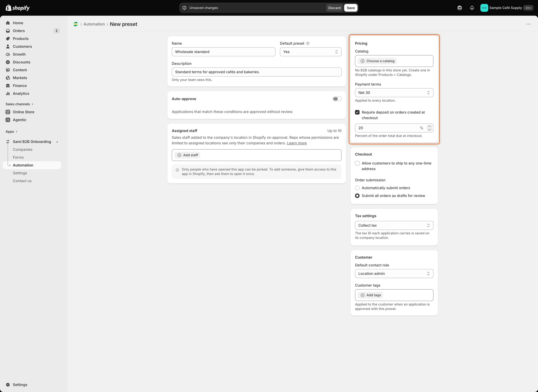Open the Collect tax dropdown

394,225
